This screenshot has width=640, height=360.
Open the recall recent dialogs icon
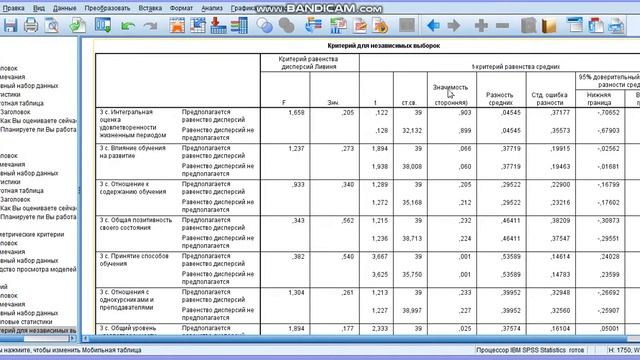click(x=103, y=26)
